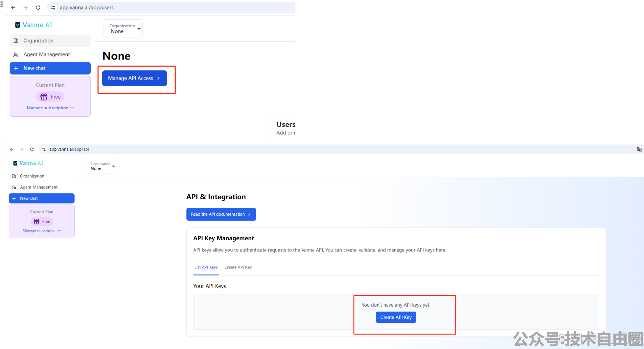Click the blue Create API Key button
The width and height of the screenshot is (644, 349).
point(396,317)
